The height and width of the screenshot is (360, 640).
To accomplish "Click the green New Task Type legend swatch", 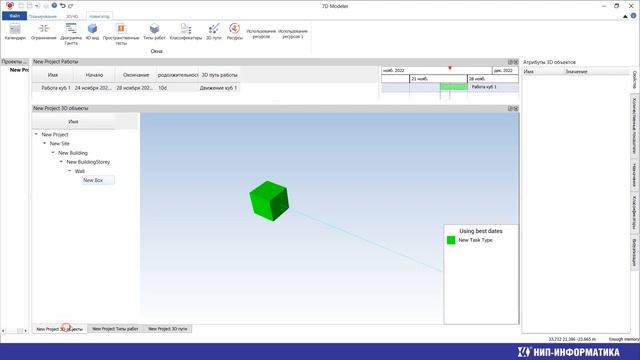I will point(451,240).
